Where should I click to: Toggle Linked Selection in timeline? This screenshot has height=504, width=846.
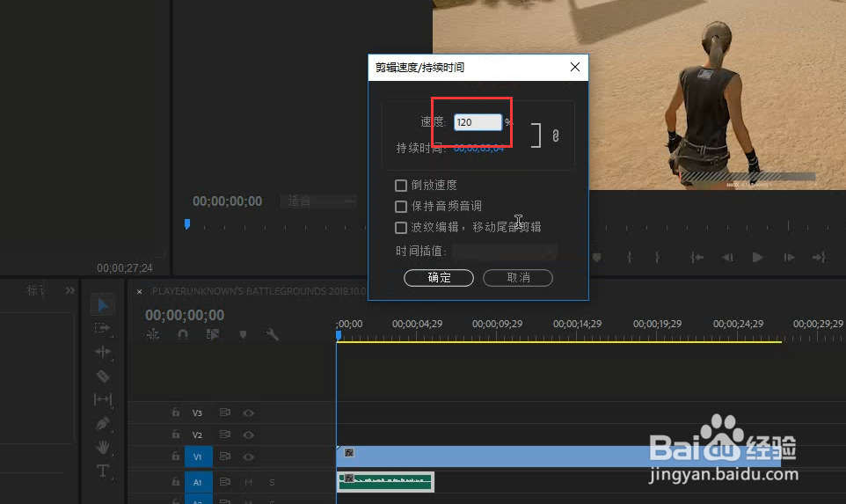click(x=213, y=334)
